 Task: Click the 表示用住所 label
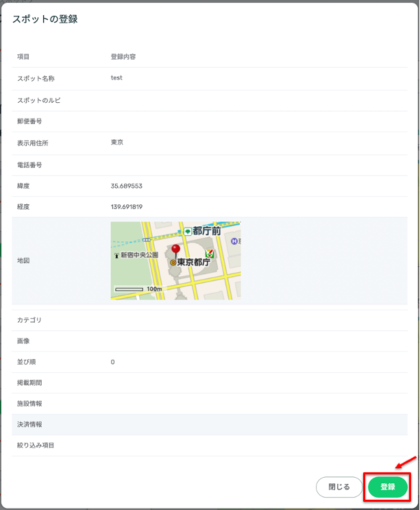point(32,143)
